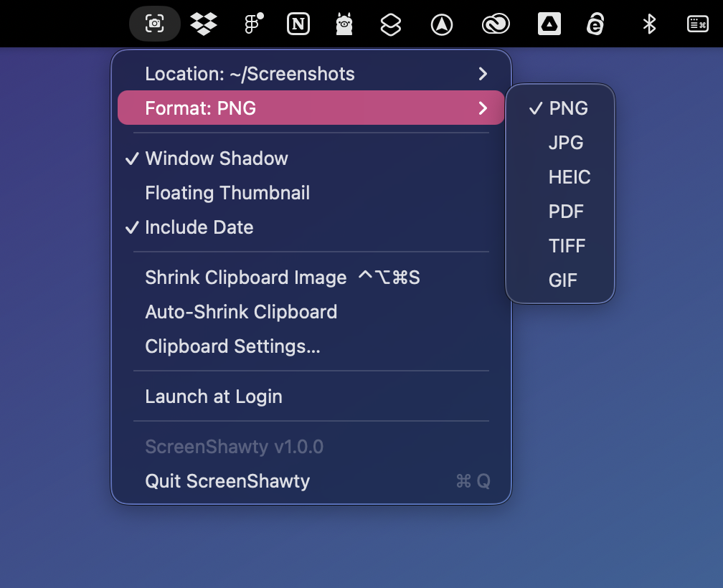
Task: Uncheck the Window Shadow option
Action: point(216,158)
